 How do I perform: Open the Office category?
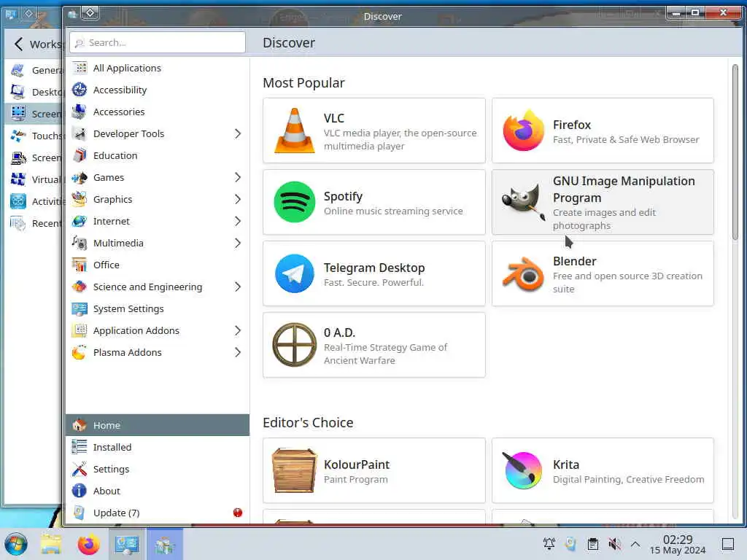pos(158,265)
